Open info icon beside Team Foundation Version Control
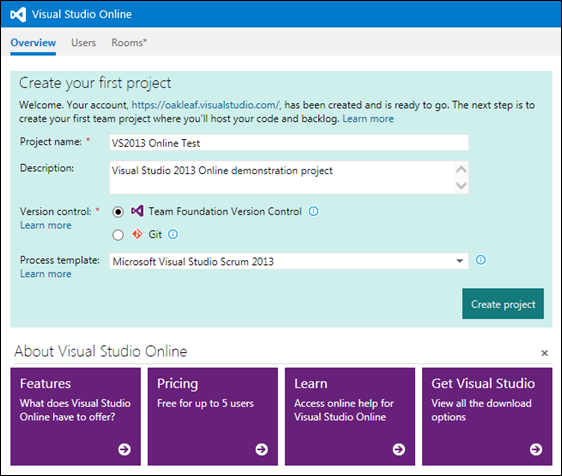 click(x=314, y=211)
